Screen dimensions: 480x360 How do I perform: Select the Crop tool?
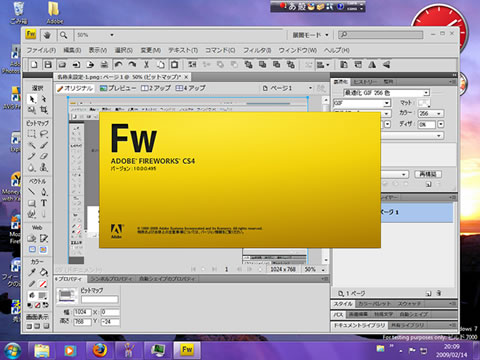click(44, 110)
